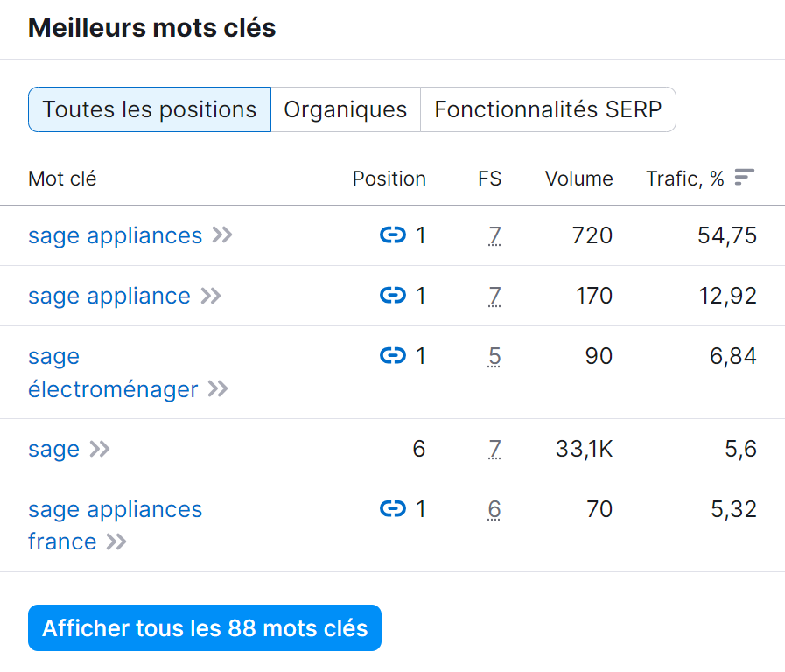Click the link icon for sage électroménager position
Viewport: 785px width, 672px height.
pyautogui.click(x=393, y=356)
